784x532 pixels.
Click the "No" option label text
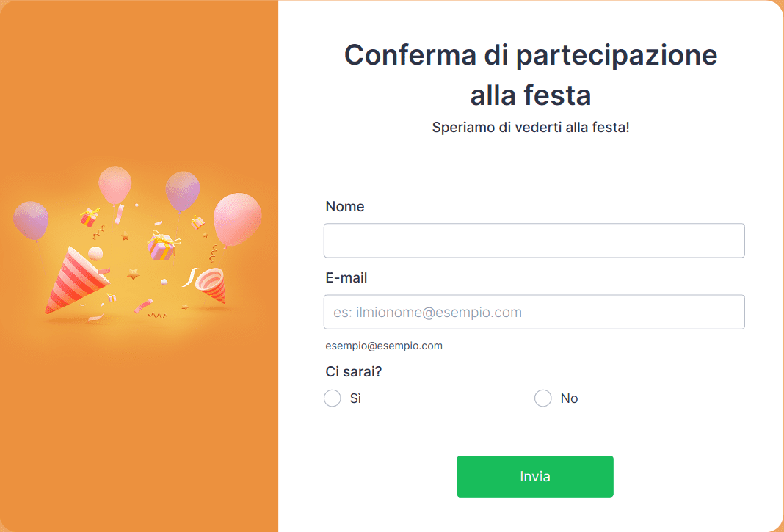pos(569,398)
